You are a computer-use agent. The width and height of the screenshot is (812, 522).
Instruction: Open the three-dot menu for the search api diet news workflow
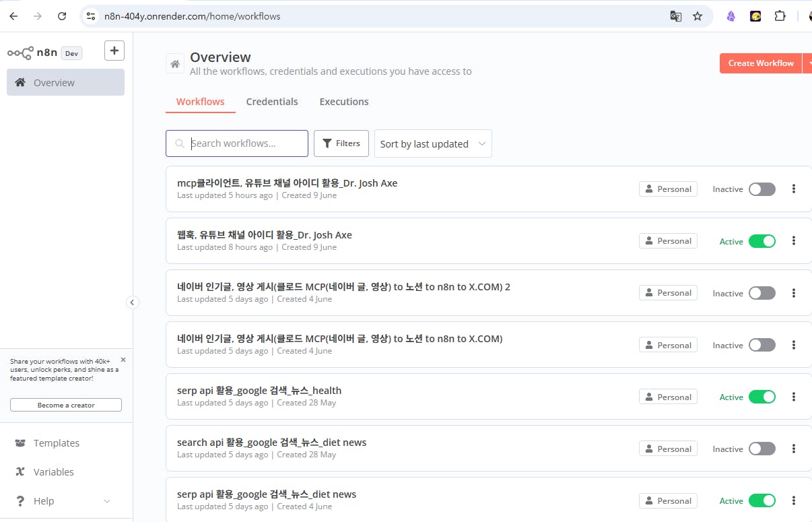coord(794,449)
